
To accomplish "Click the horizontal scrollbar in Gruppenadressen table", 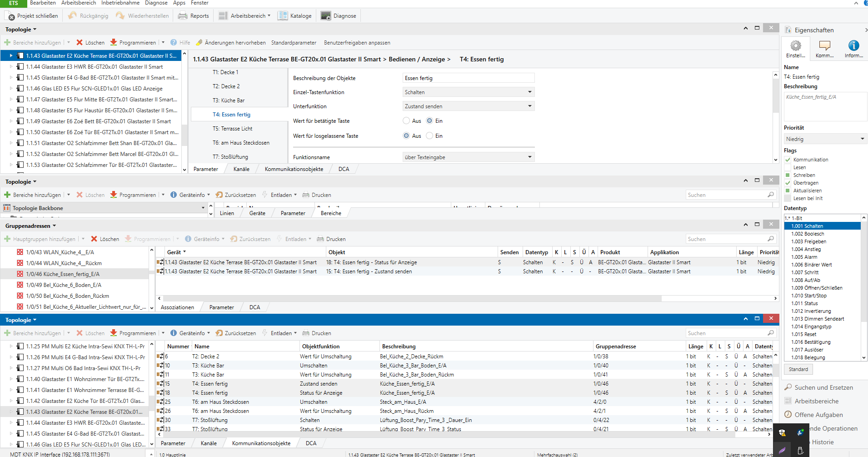I will click(x=412, y=298).
